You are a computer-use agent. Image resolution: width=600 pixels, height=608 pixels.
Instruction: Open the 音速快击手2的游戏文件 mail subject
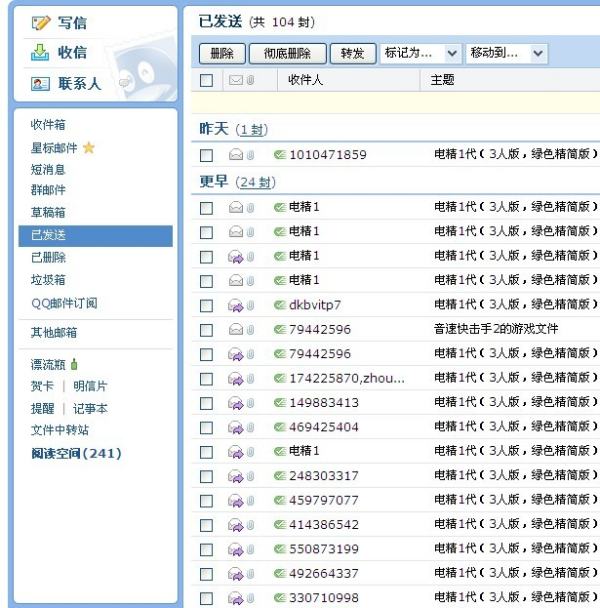[496, 329]
